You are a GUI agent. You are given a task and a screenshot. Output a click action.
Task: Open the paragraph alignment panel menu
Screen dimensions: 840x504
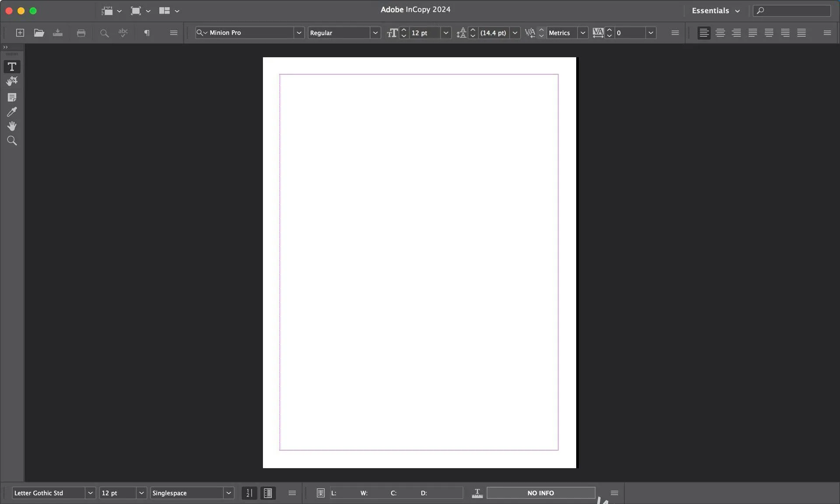tap(827, 33)
